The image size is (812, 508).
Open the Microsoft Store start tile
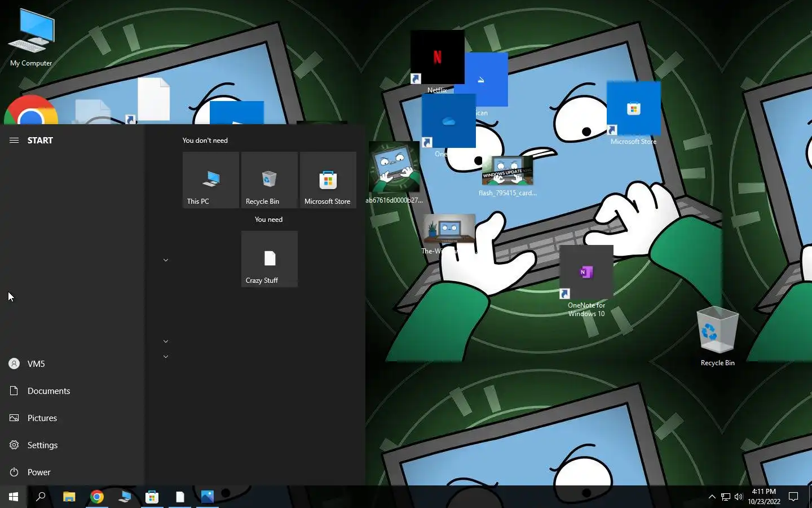[328, 180]
